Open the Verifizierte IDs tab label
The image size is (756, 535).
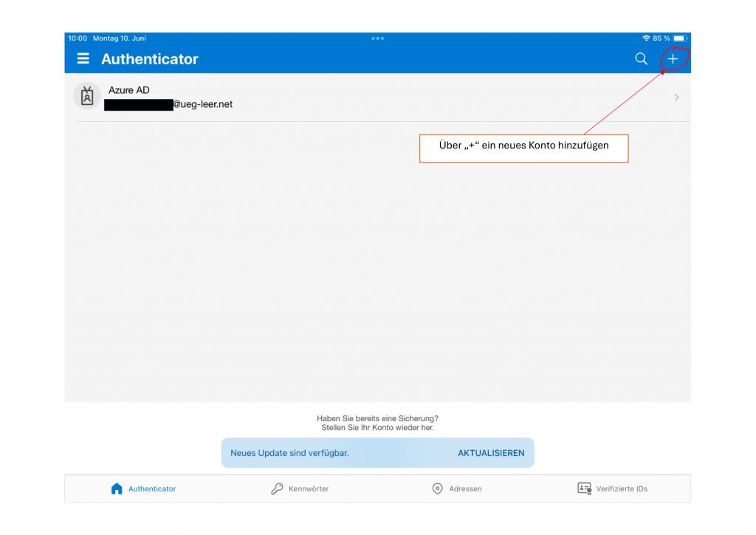click(622, 489)
